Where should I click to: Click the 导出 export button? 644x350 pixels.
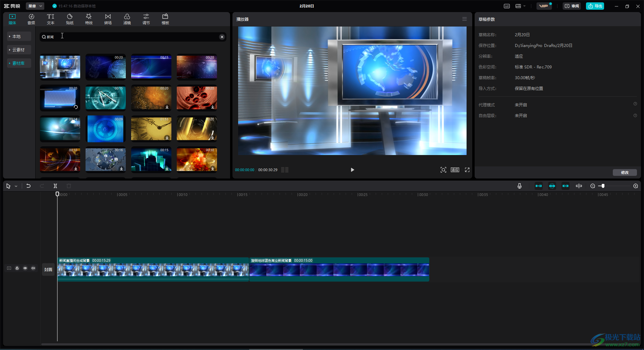pos(595,6)
